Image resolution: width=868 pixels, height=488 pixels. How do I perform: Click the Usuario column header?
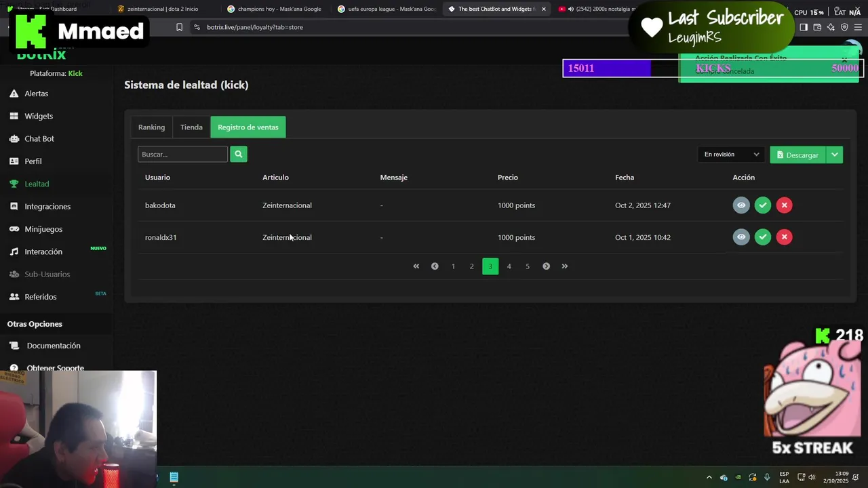coord(157,178)
